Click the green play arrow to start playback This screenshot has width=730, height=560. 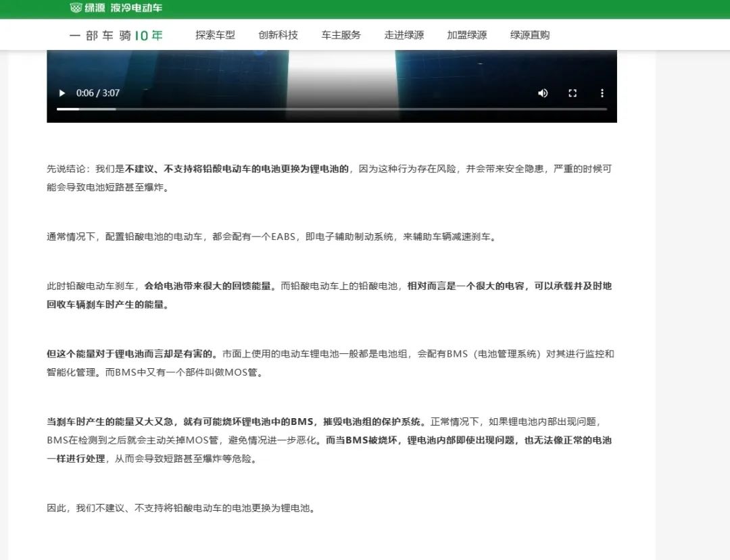62,93
